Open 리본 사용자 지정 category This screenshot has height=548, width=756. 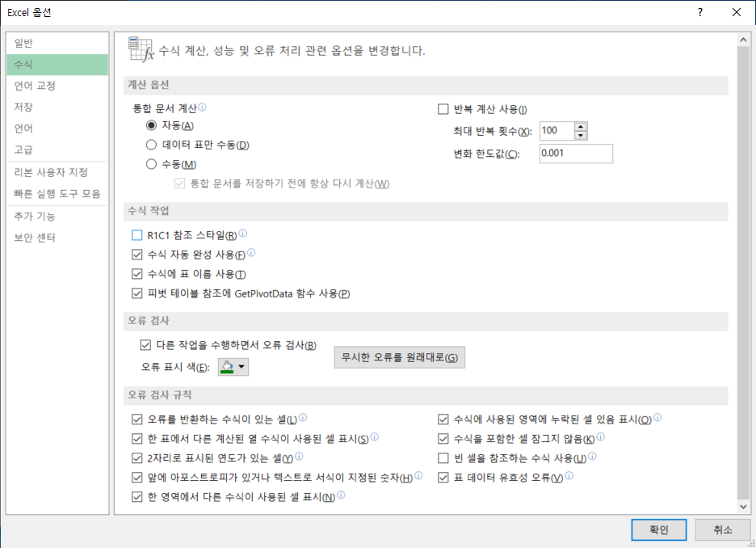[x=57, y=172]
